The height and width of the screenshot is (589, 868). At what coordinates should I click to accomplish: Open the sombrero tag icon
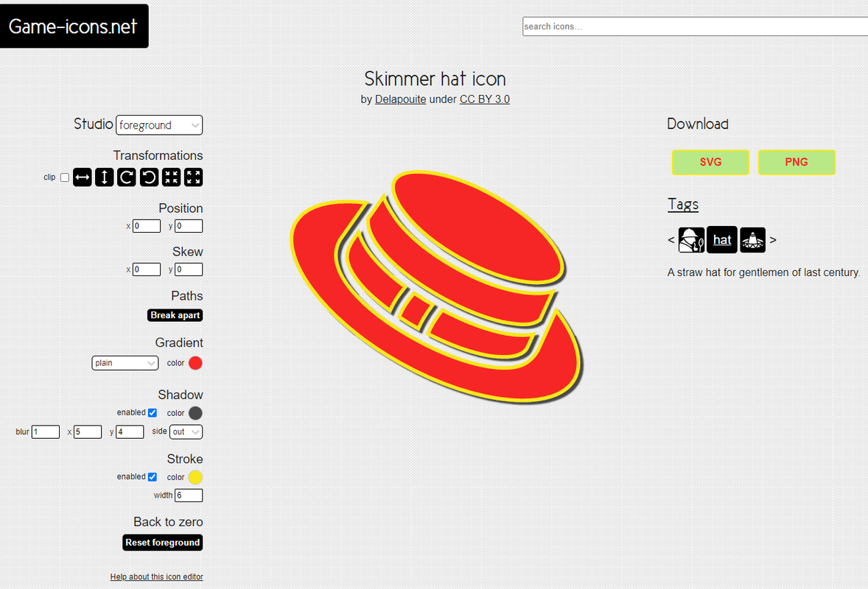coord(753,240)
